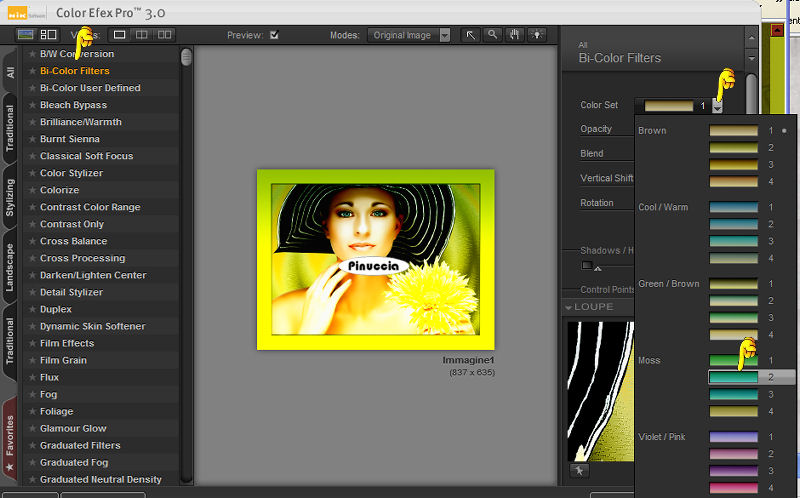This screenshot has height=498, width=800.
Task: Star the B/W Conversion filter
Action: tap(32, 54)
